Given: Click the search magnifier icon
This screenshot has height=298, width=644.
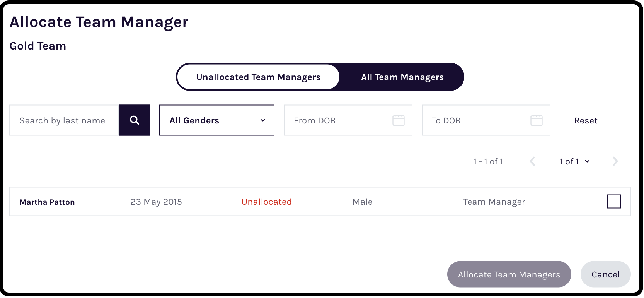Looking at the screenshot, I should pyautogui.click(x=134, y=120).
